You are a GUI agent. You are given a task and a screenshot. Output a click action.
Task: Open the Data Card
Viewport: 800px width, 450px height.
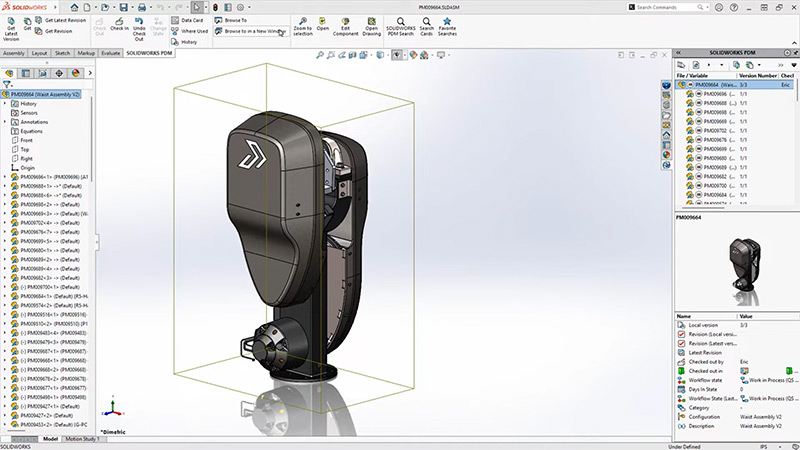(x=189, y=19)
